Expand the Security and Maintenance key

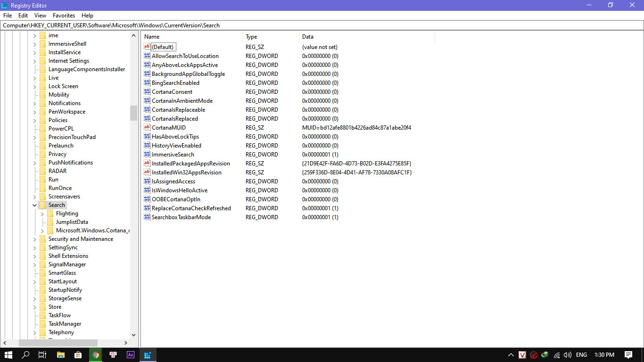34,239
